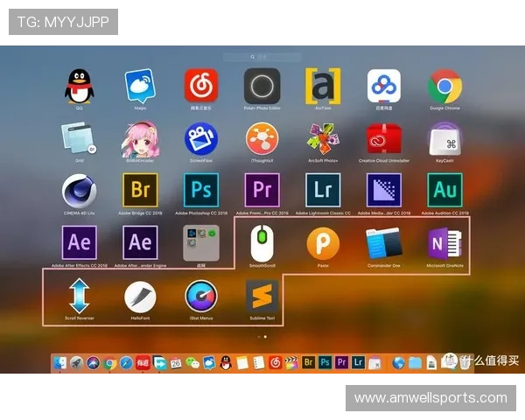Launch Adobe Audition CC 2018
The height and width of the screenshot is (420, 525).
(444, 189)
